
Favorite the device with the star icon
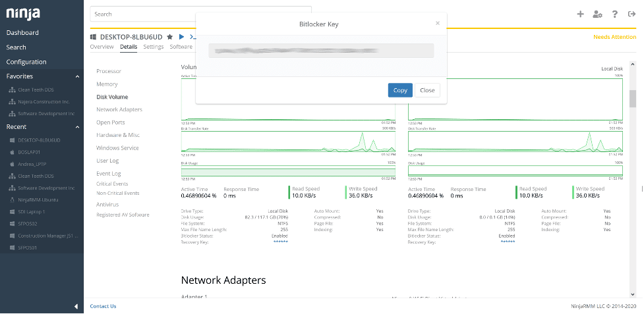(170, 37)
